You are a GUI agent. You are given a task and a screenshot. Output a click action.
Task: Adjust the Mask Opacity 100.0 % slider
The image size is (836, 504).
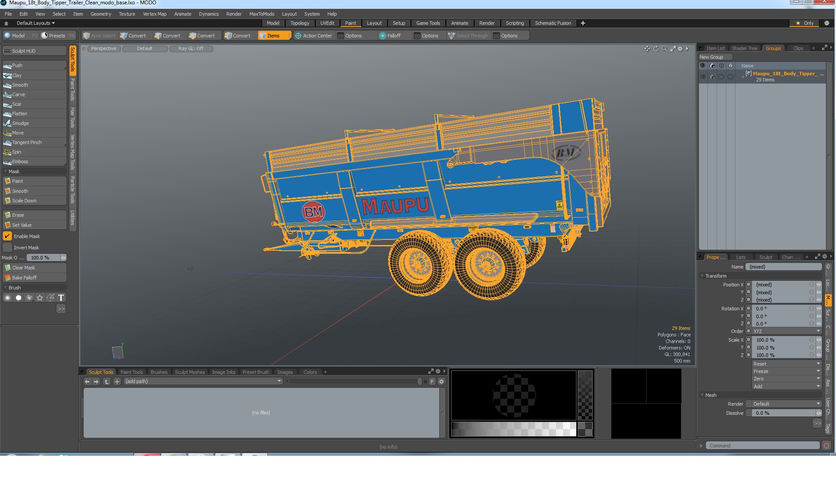pos(46,258)
